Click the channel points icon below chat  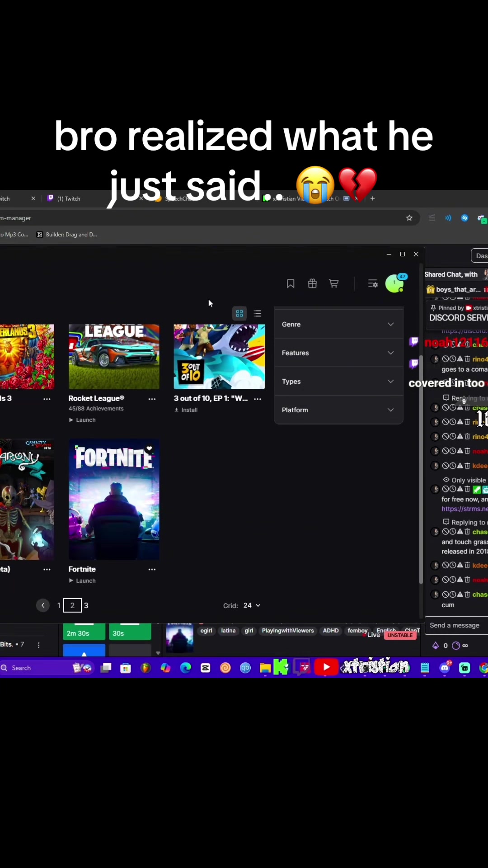(456, 646)
